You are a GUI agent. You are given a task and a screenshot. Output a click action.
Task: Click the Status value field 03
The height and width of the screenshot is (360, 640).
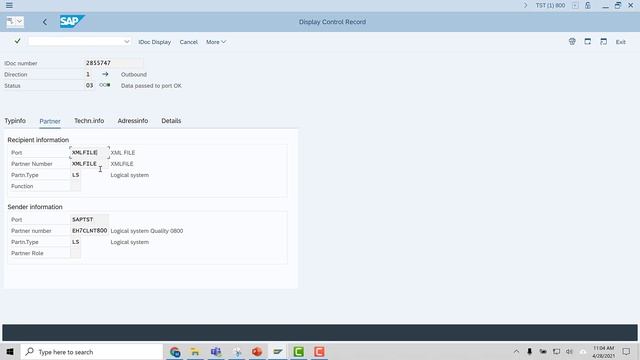89,85
